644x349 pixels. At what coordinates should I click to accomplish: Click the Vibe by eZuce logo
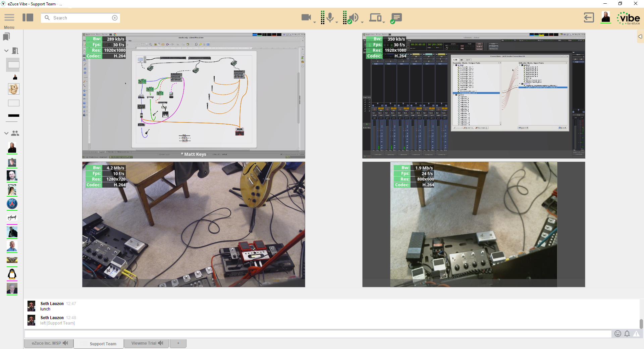(x=628, y=18)
